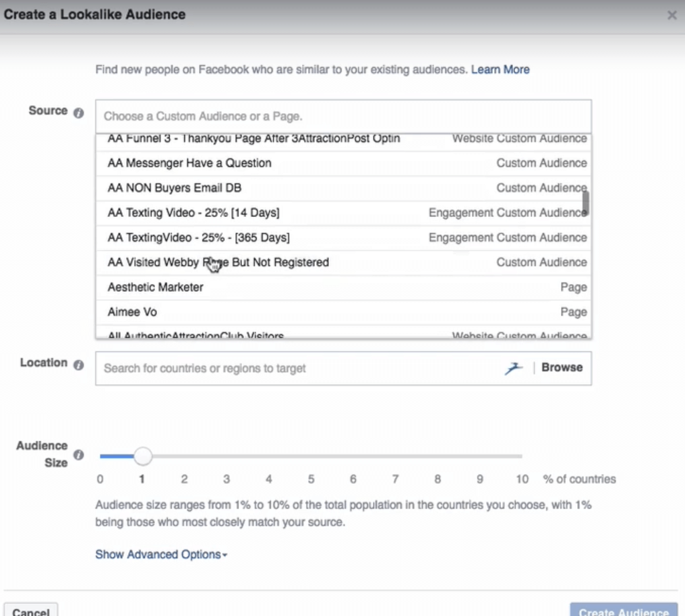Screen dimensions: 685x616
Task: Close the Create a Lookalike Audience dialog
Action: (x=672, y=15)
